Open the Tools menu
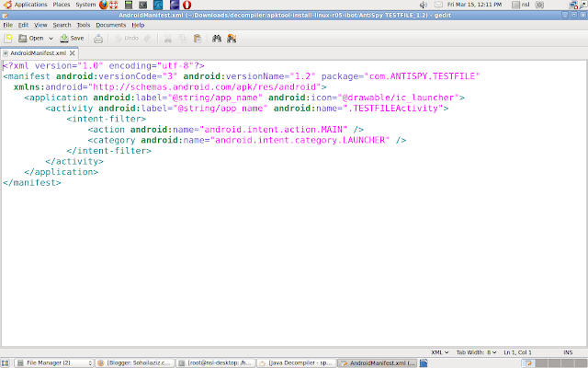Image resolution: width=588 pixels, height=368 pixels. point(84,25)
